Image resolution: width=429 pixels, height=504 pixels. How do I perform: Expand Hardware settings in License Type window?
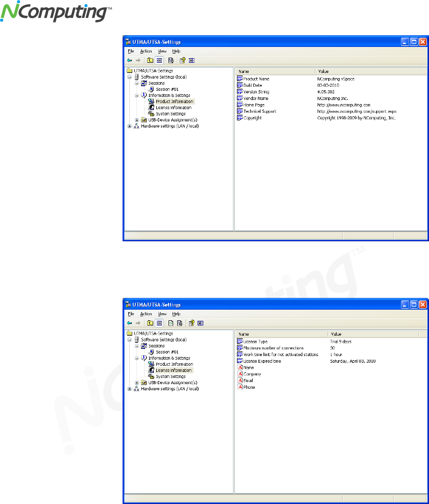[129, 389]
